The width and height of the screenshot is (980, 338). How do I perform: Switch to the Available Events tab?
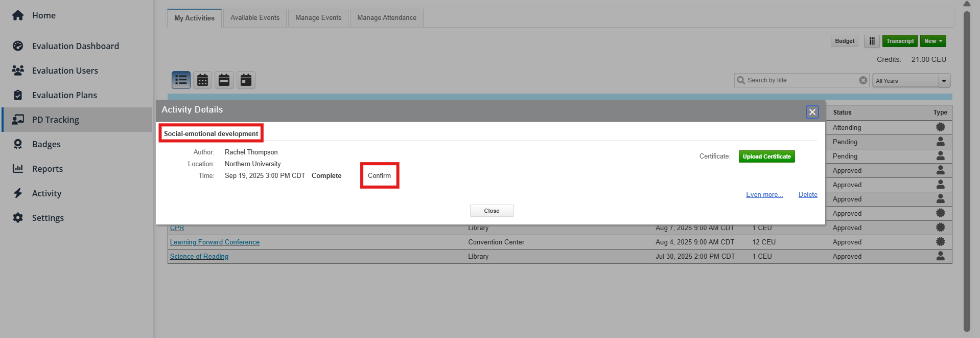(x=255, y=18)
